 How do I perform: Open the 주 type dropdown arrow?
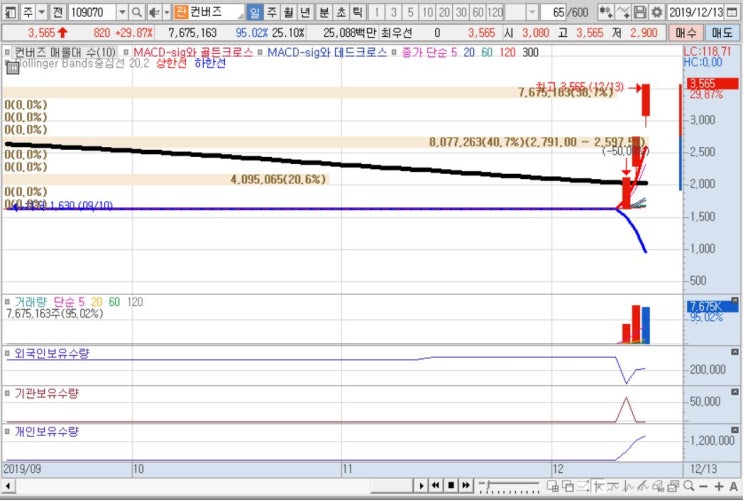pos(42,12)
